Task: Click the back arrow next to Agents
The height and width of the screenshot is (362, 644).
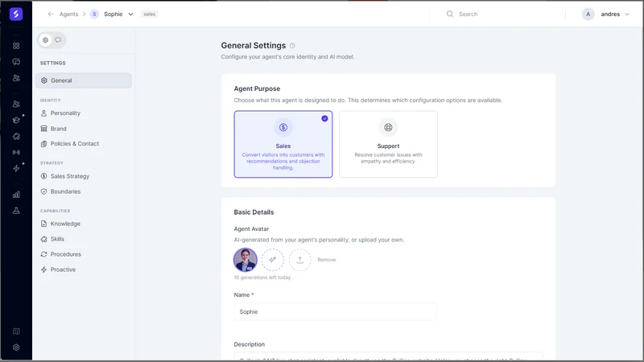Action: point(51,14)
